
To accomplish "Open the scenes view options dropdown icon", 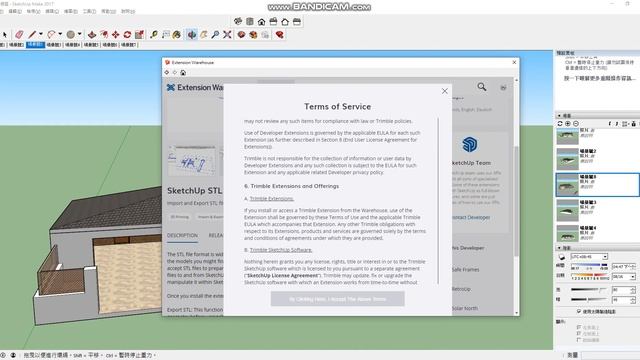I will 625,124.
